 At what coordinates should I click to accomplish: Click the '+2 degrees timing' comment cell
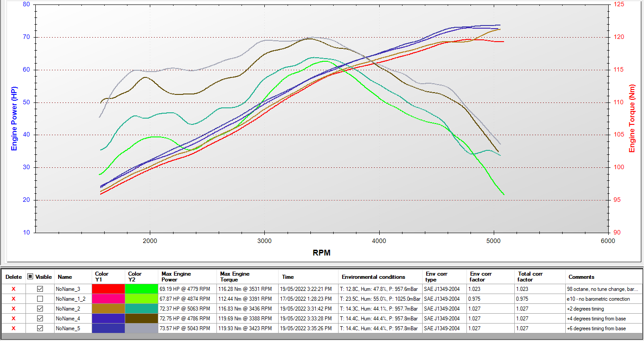(x=604, y=309)
